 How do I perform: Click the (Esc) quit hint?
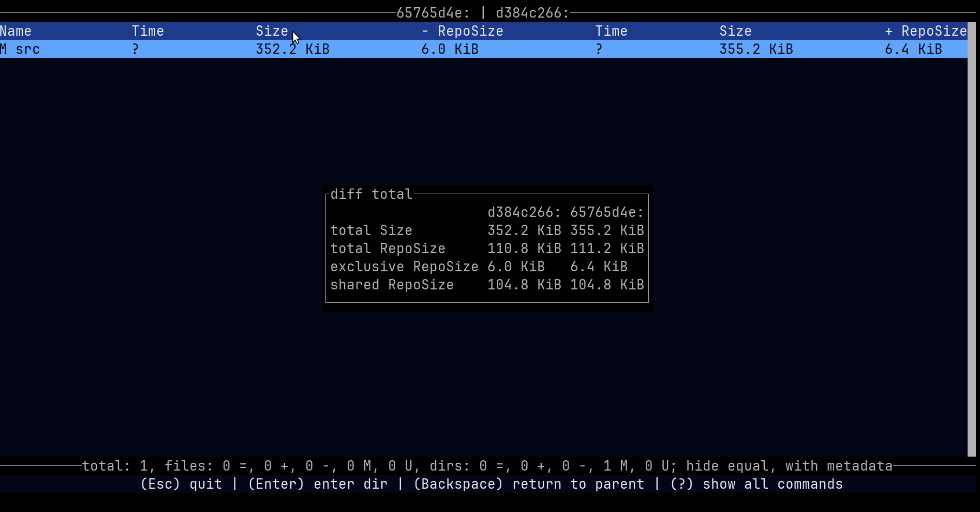coord(181,484)
